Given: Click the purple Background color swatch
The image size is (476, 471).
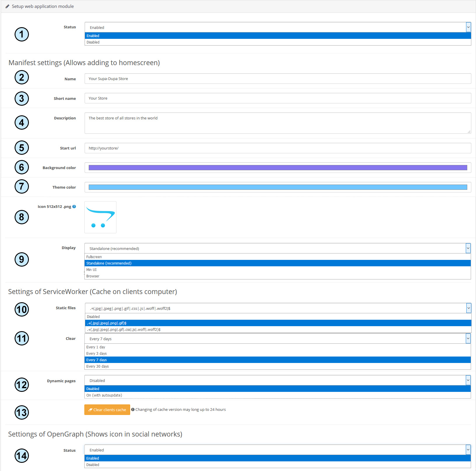Looking at the screenshot, I should point(278,168).
